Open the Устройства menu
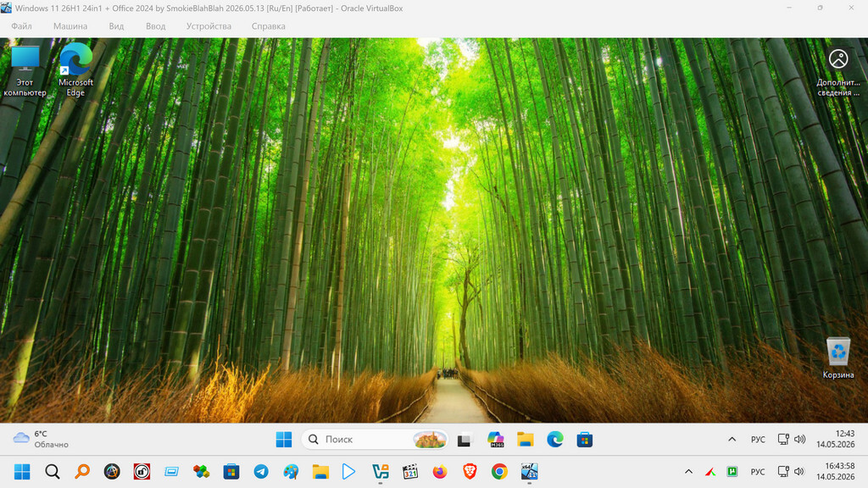Image resolution: width=868 pixels, height=488 pixels. tap(209, 26)
